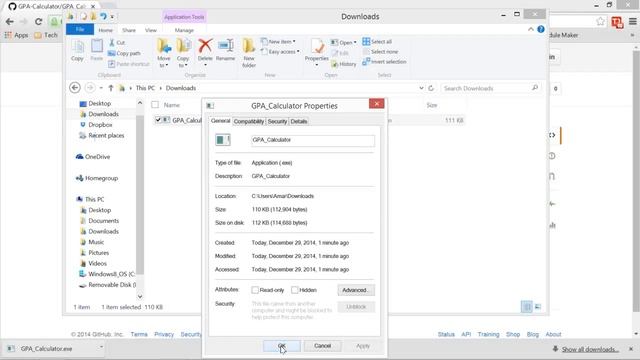Click the up one level arrow
Screen dimensions: 640x360
[x=111, y=88]
